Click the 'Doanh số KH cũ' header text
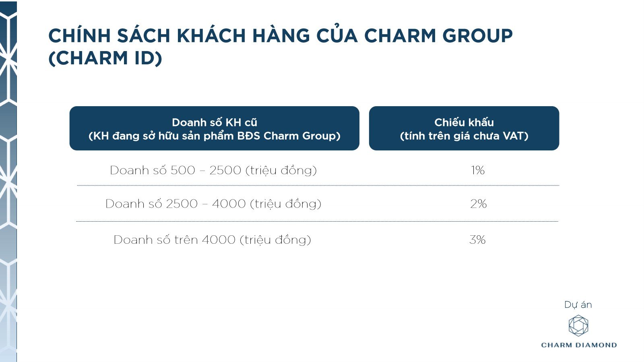 214,122
